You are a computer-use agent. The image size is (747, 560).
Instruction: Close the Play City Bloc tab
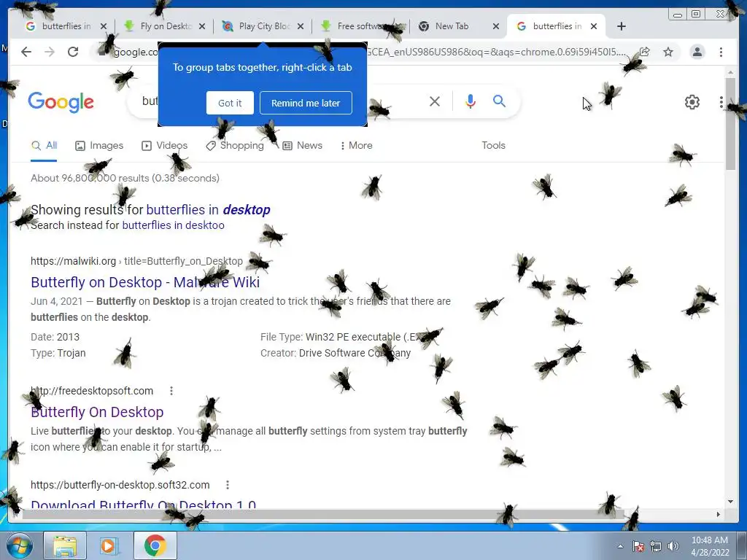tap(301, 26)
